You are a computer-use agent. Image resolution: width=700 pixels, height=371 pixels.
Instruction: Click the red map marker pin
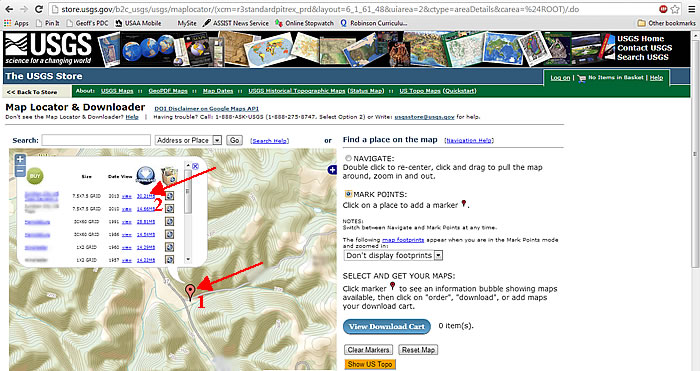(191, 292)
